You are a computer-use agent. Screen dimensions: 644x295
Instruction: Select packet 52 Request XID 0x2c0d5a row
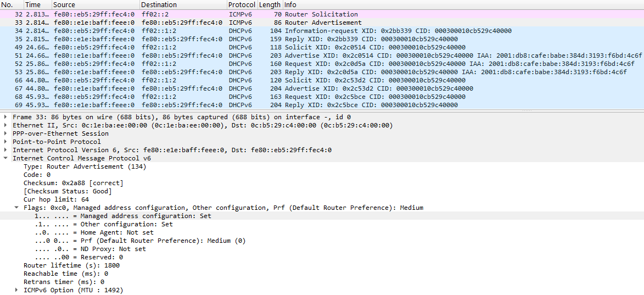click(x=322, y=64)
